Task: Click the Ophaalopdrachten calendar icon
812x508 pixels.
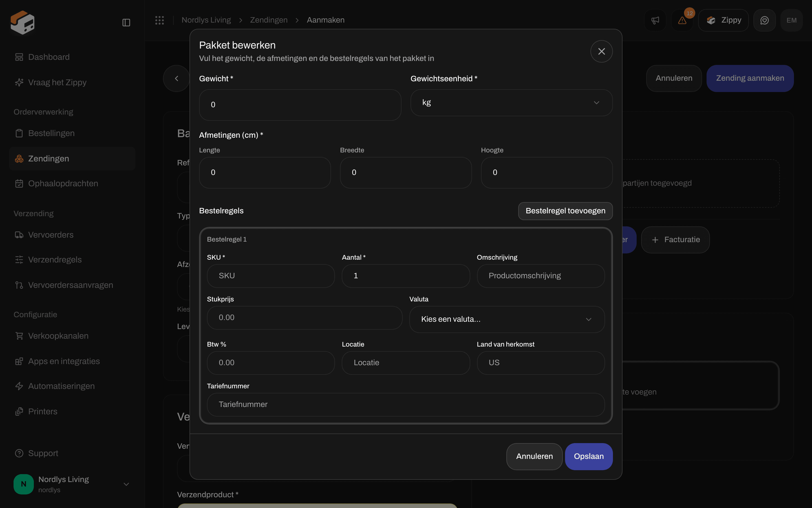Action: click(19, 183)
